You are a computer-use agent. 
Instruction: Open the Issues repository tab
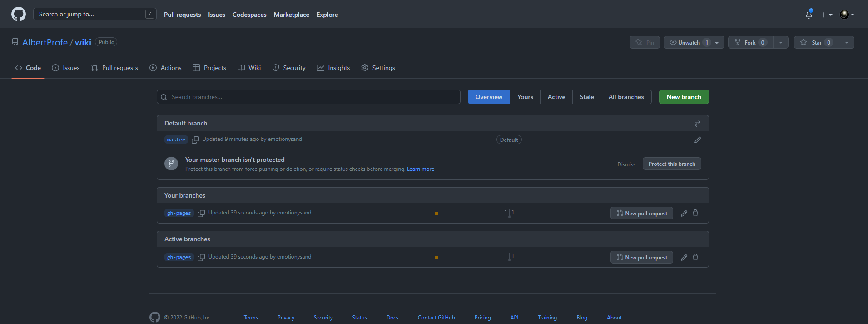66,68
